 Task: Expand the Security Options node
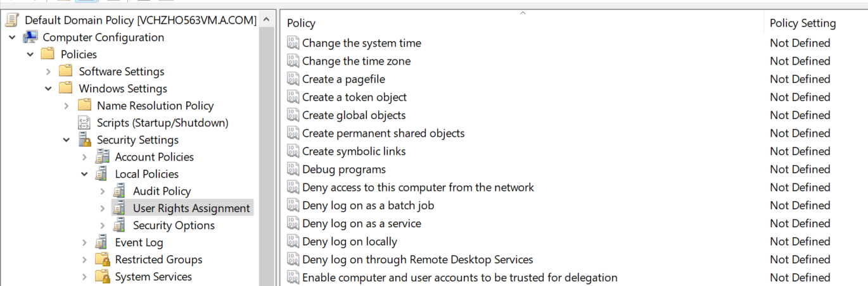point(103,225)
